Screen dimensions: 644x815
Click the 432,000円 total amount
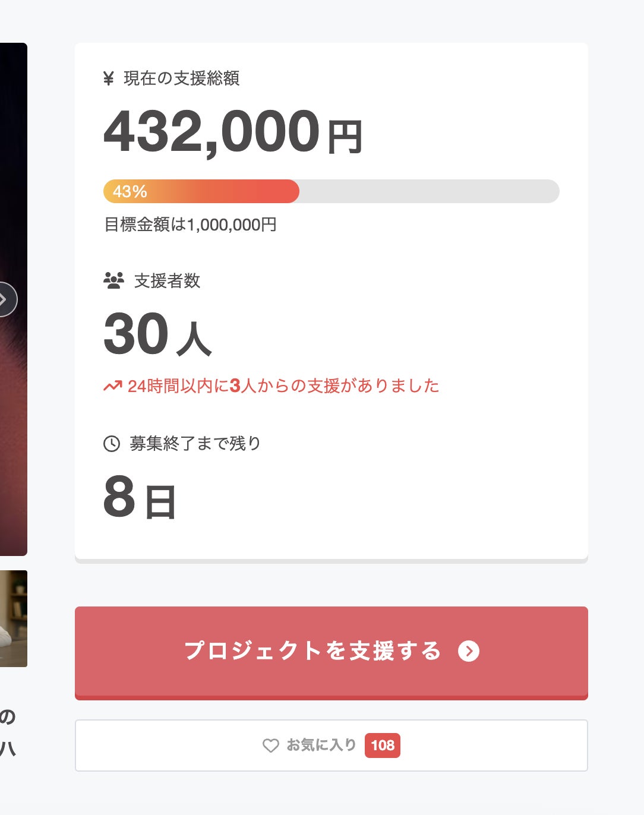click(x=233, y=131)
